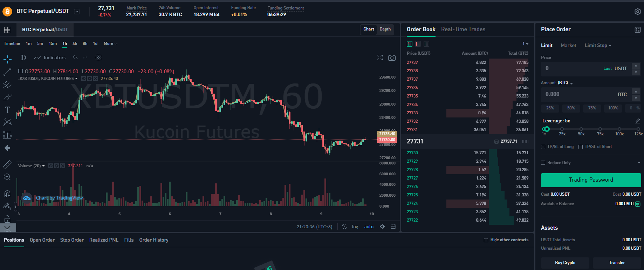Switch to Depth chart view
The width and height of the screenshot is (644, 270).
coord(385,29)
